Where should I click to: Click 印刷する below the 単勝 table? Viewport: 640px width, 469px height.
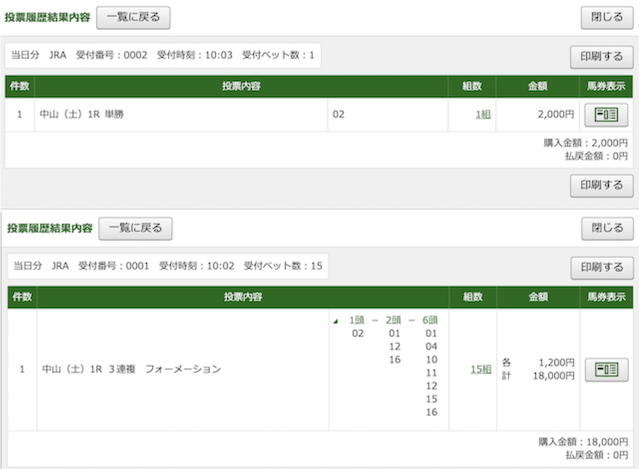click(601, 185)
